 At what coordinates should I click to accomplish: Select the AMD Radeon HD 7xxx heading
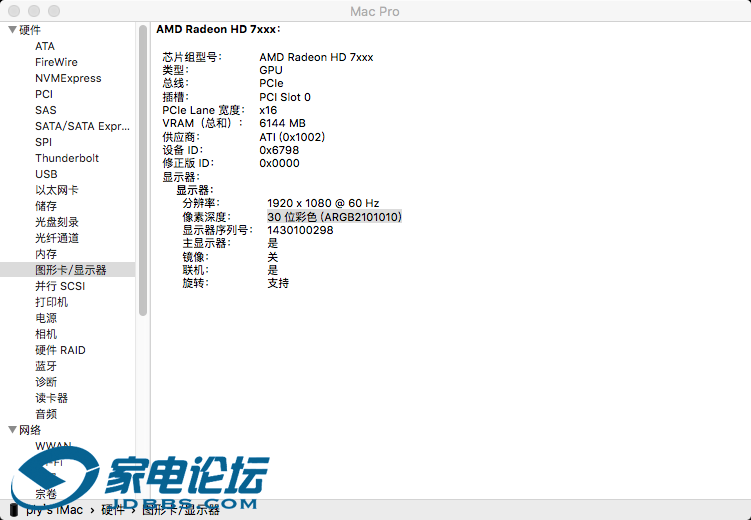click(218, 30)
